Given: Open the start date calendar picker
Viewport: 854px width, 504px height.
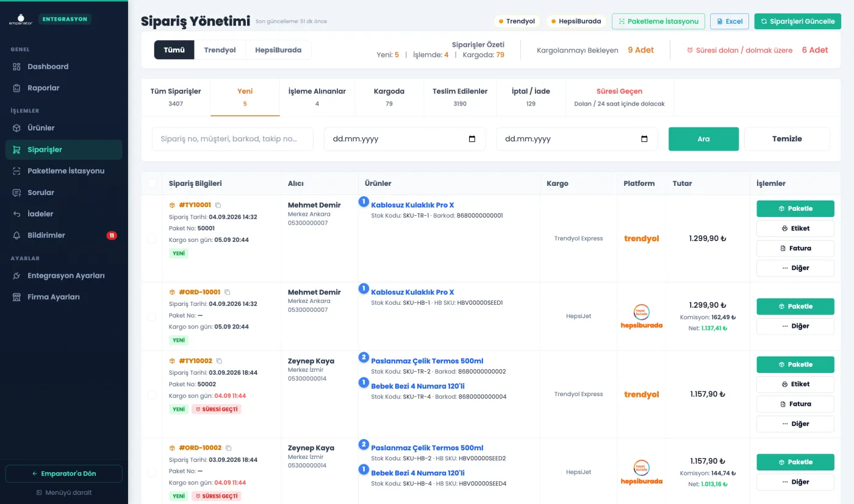Looking at the screenshot, I should (472, 139).
